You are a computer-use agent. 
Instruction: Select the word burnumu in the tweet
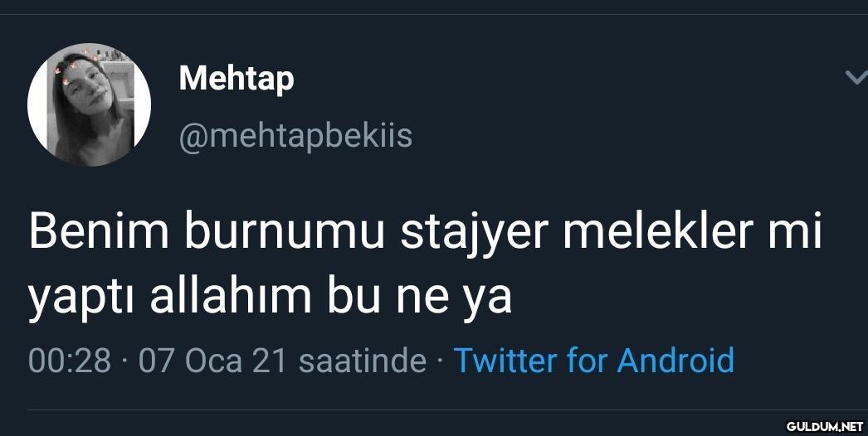[283, 234]
